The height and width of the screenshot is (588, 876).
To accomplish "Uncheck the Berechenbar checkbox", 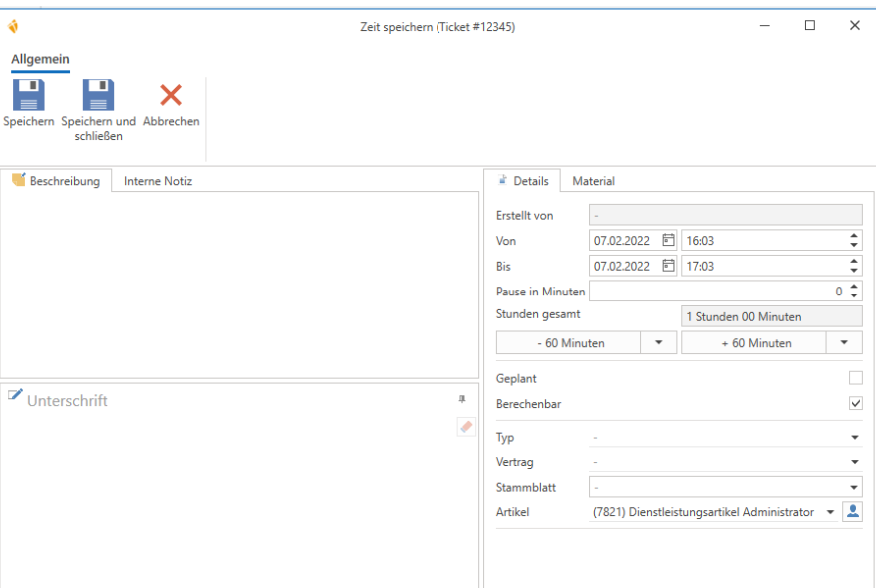I will 855,404.
